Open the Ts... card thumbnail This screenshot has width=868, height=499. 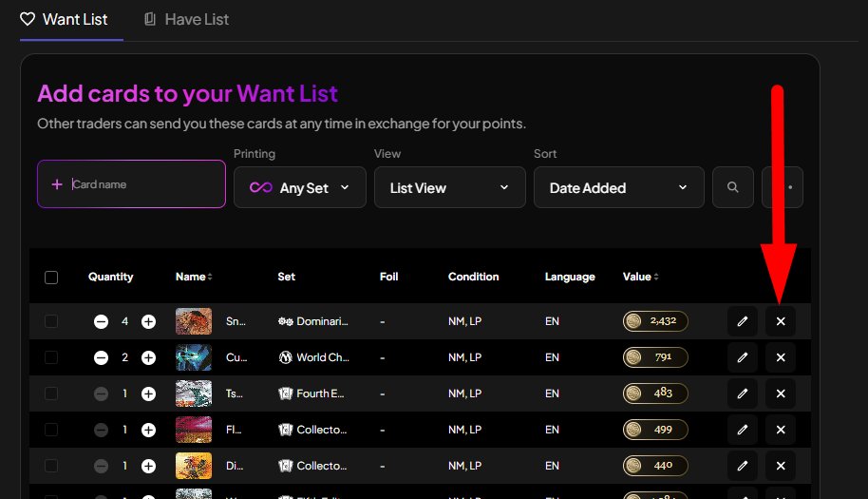point(194,393)
